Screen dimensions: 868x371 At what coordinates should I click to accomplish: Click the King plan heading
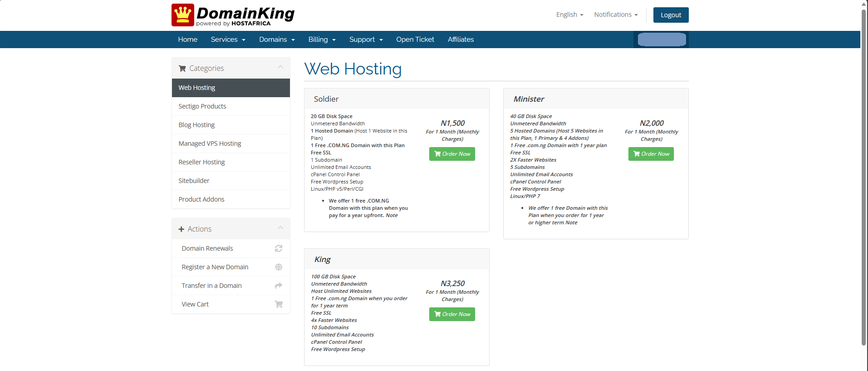point(323,259)
